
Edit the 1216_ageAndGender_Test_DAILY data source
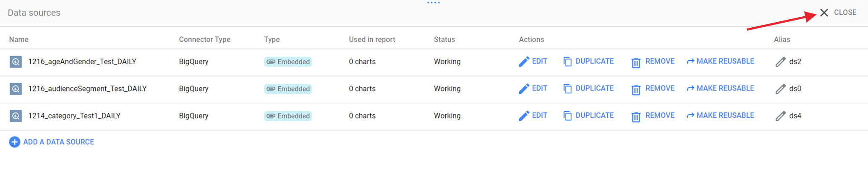pyautogui.click(x=533, y=62)
